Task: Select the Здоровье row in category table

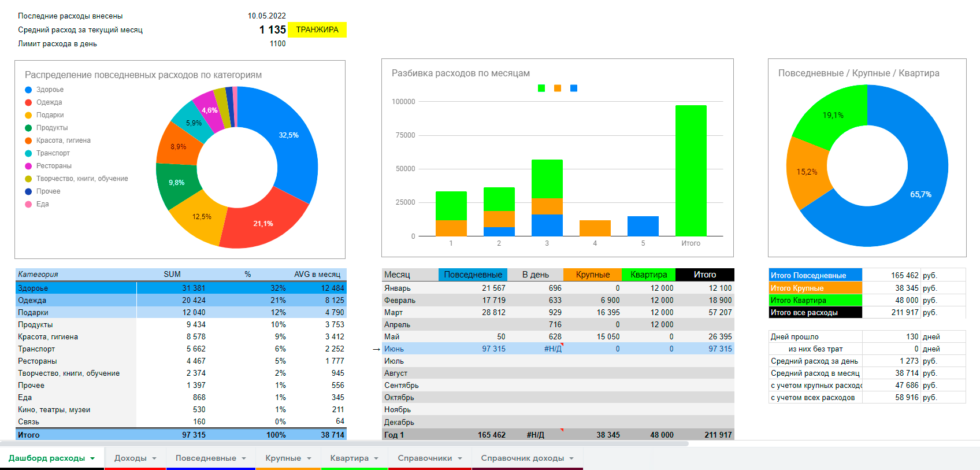Action: click(181, 288)
